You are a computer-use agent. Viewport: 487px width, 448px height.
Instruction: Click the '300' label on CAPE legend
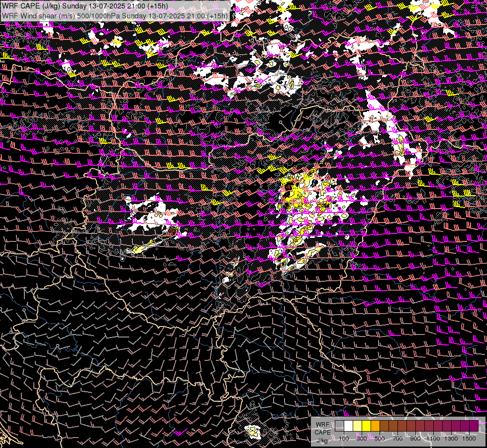(362, 439)
